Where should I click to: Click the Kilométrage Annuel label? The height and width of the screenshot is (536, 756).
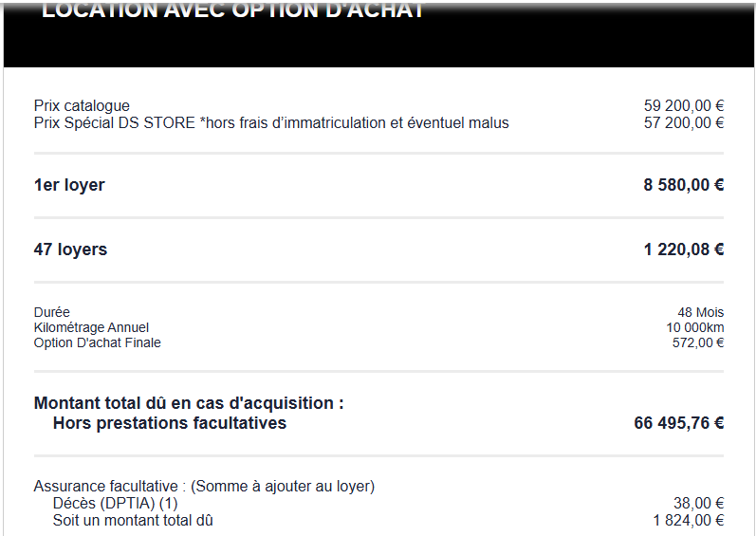(x=91, y=327)
